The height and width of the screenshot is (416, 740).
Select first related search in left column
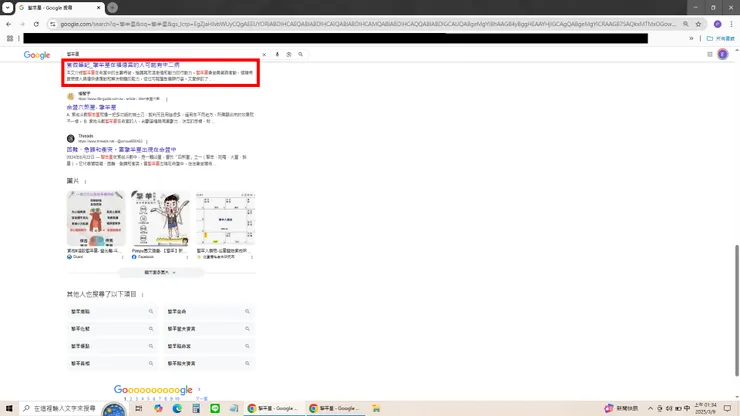point(112,312)
